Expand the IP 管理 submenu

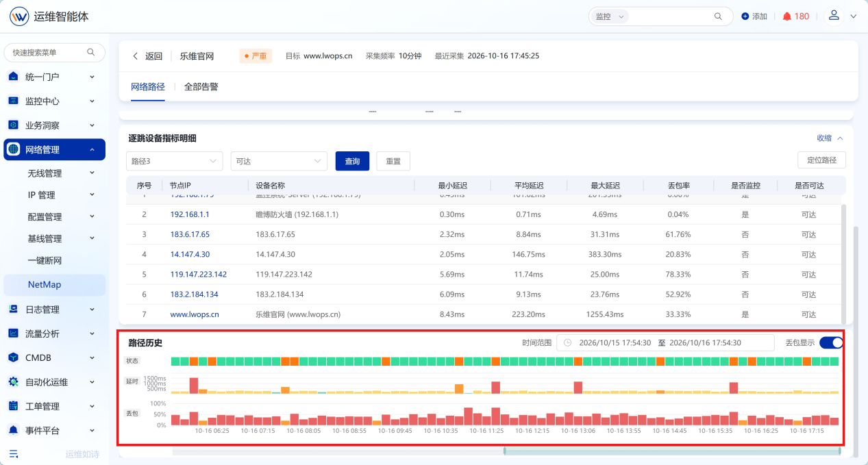coord(92,195)
